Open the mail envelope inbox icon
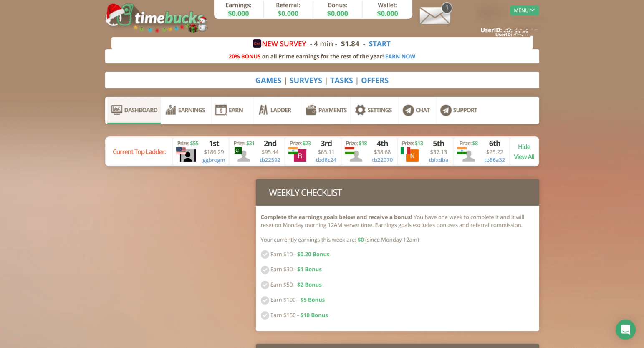The width and height of the screenshot is (644, 348). coord(434,15)
